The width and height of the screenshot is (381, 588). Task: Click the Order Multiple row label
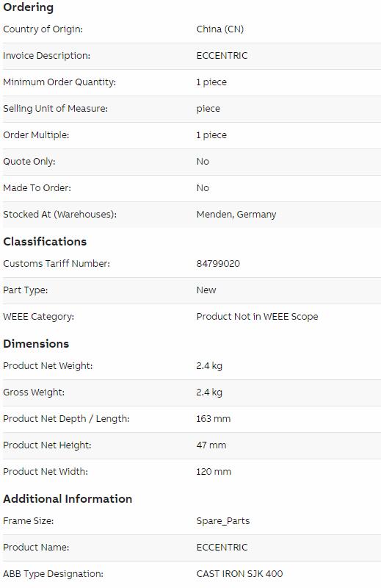(36, 135)
